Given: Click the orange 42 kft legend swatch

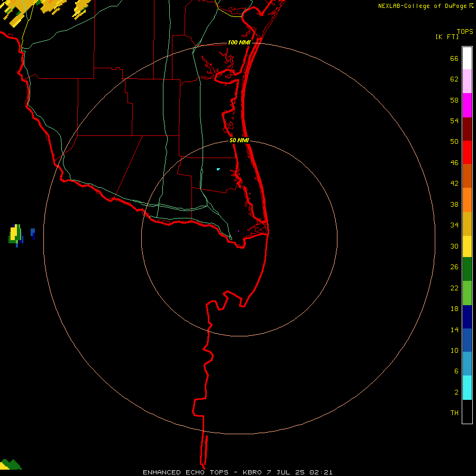Looking at the screenshot, I should (x=467, y=200).
